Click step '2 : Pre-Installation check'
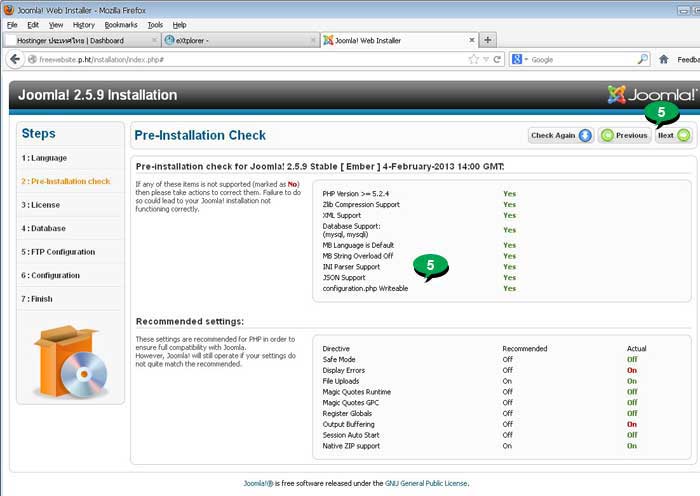700x496 pixels. click(66, 181)
